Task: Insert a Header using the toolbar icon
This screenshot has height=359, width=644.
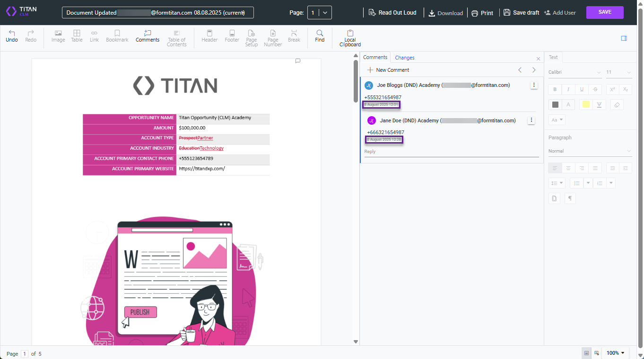Action: 209,36
